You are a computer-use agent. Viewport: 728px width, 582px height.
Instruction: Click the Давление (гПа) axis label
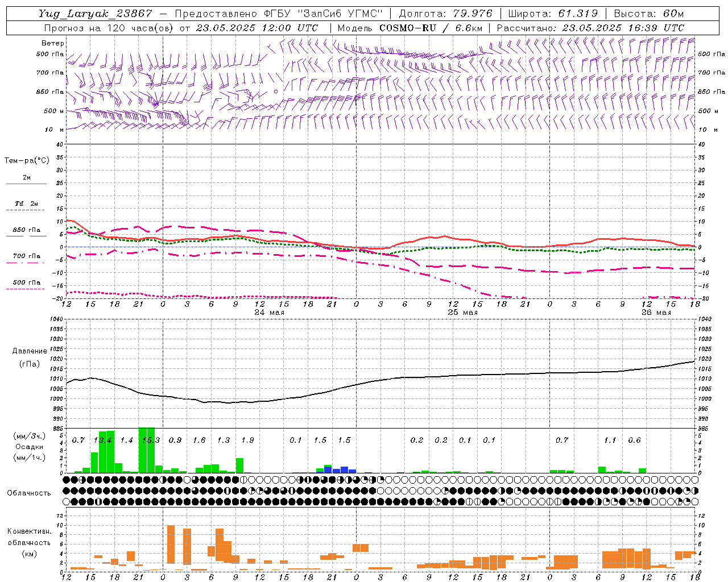point(30,357)
